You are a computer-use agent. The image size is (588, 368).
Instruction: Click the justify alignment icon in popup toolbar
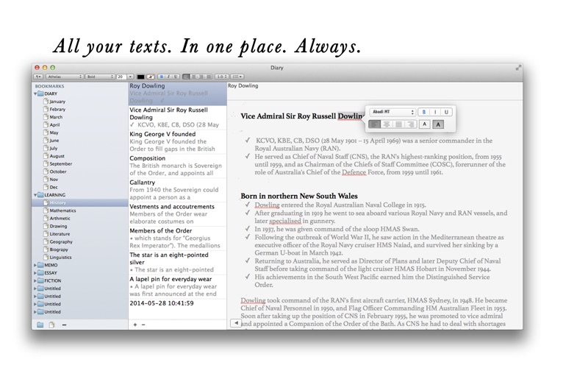tap(399, 124)
